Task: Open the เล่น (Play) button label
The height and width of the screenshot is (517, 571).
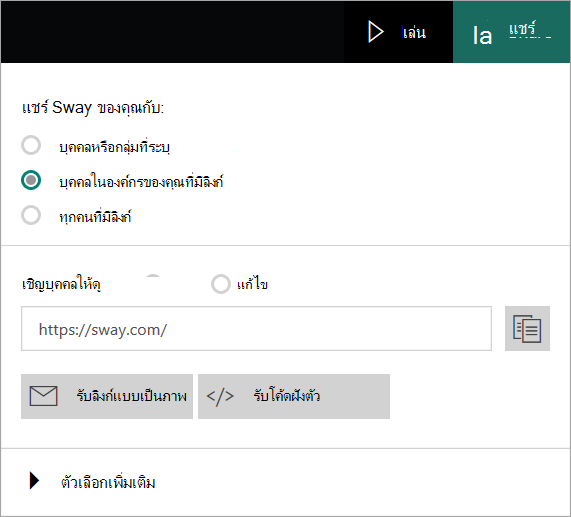Action: [414, 33]
